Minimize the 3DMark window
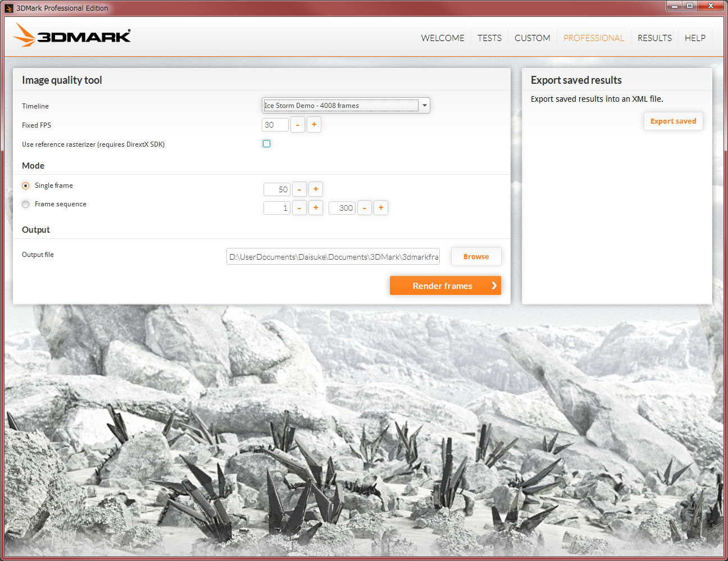 tap(674, 6)
